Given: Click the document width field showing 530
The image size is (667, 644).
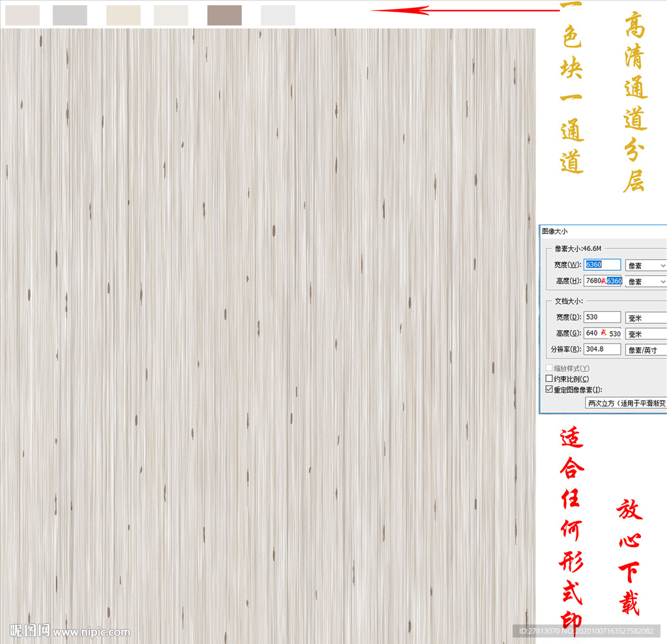Looking at the screenshot, I should (x=602, y=317).
